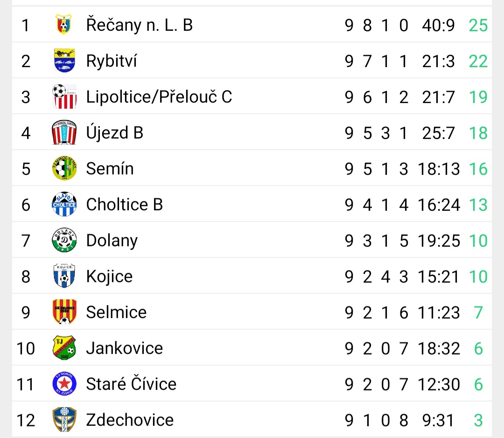Click the Choltice B blue logo
This screenshot has height=438, width=504.
click(x=64, y=204)
